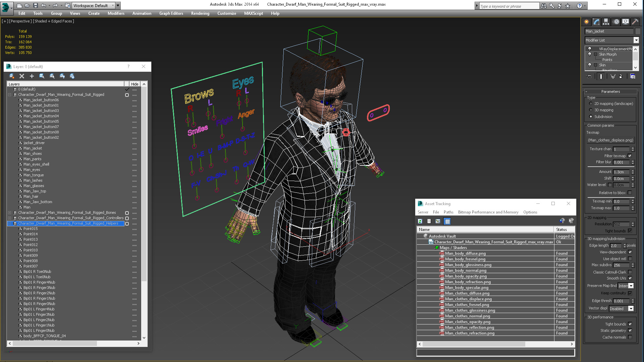644x362 pixels.
Task: Enable Relative to bbox checkbox
Action: click(630, 193)
